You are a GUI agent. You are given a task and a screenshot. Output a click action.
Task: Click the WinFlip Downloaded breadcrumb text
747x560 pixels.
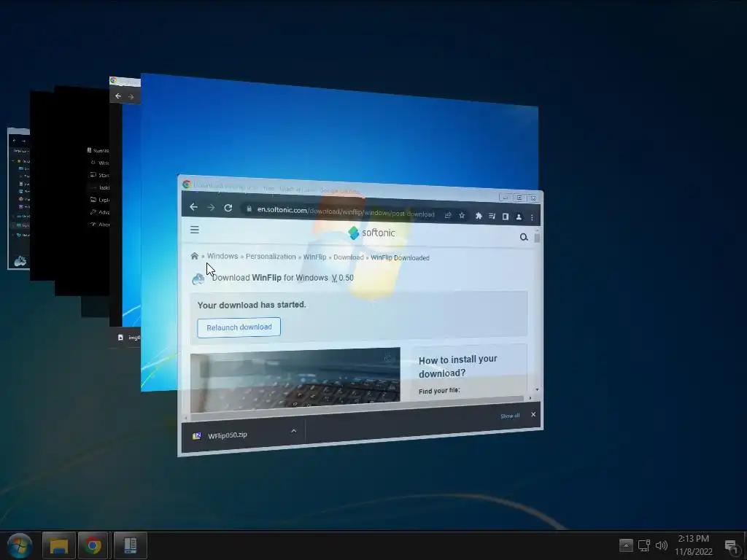coord(400,257)
